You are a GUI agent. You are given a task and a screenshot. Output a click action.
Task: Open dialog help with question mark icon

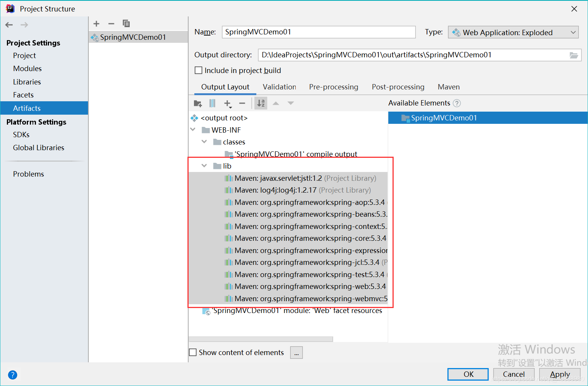[13, 375]
